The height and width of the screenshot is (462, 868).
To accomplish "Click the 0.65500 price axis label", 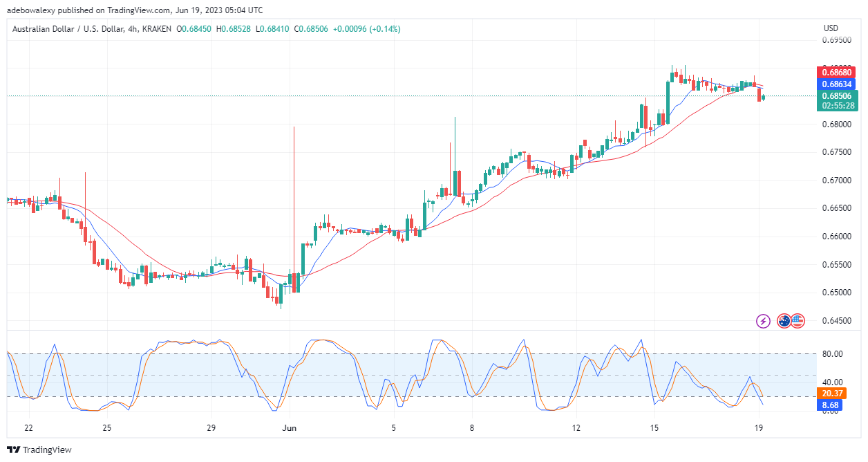I will [x=836, y=265].
